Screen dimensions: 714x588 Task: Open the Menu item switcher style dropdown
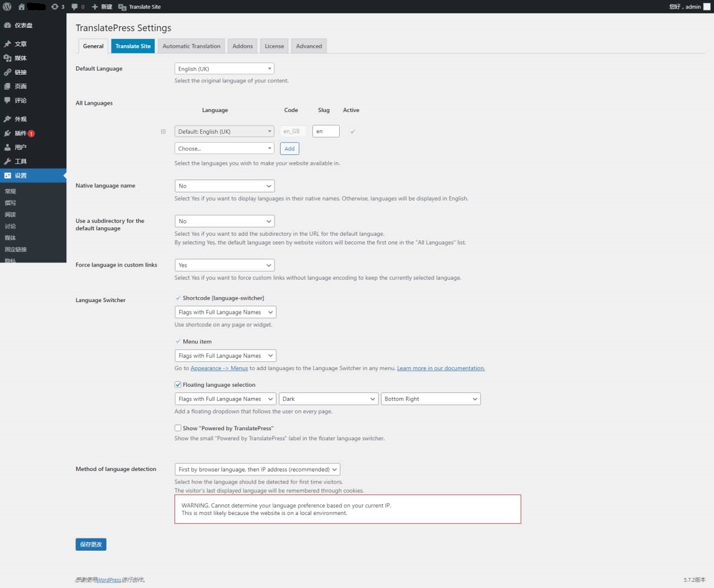[x=225, y=356]
